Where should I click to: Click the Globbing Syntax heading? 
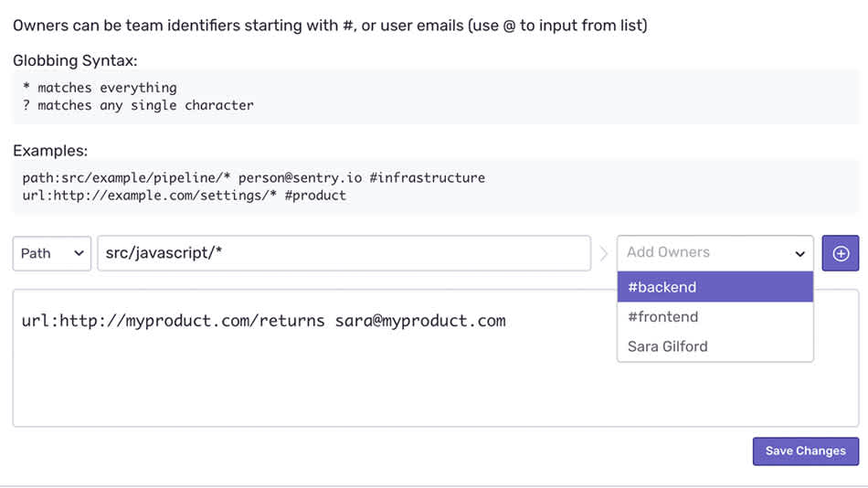click(x=75, y=61)
